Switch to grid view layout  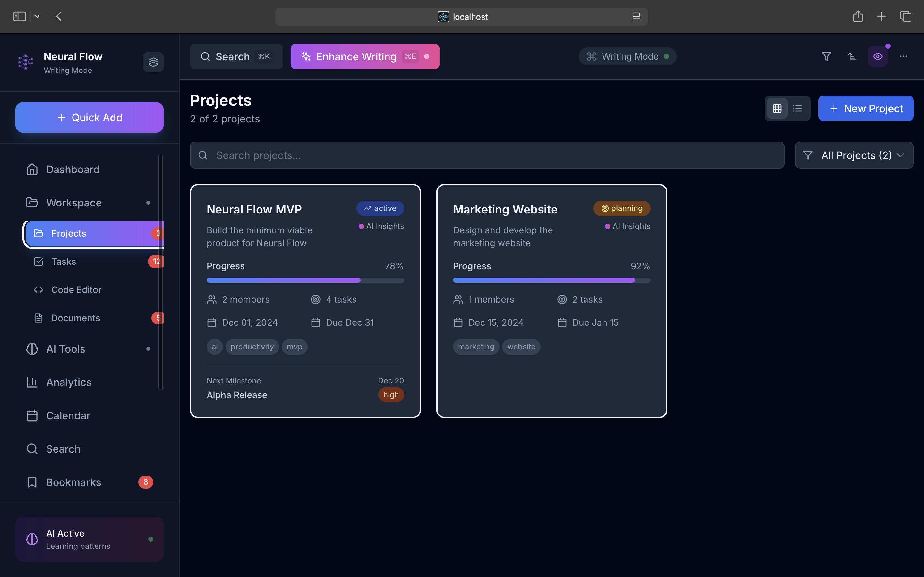click(x=777, y=108)
